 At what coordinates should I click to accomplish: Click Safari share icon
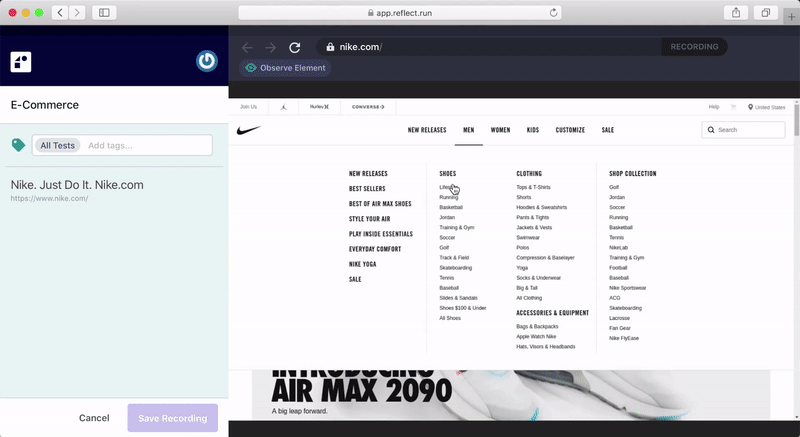coord(736,13)
